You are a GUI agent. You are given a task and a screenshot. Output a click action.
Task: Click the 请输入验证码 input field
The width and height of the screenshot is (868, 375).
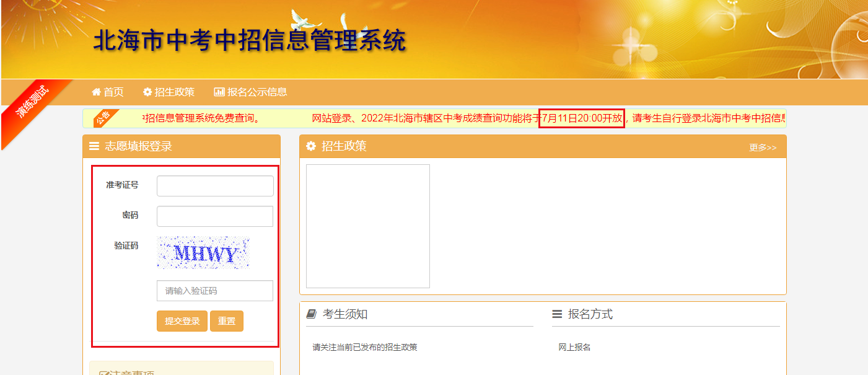coord(215,291)
